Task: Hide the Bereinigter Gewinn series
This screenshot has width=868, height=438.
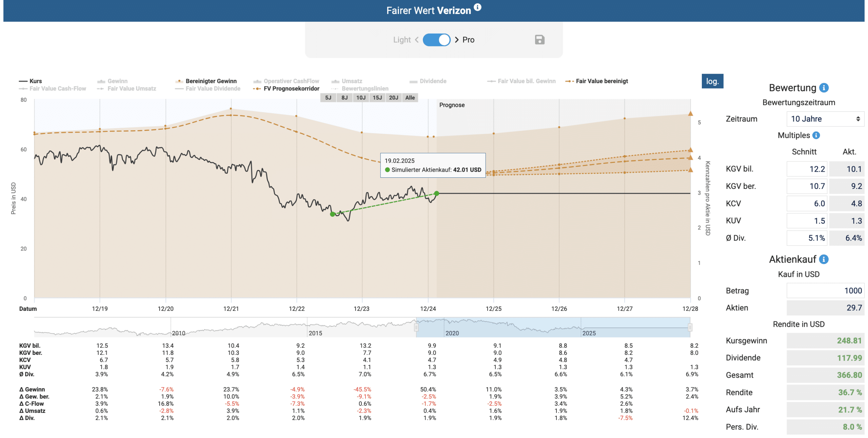Action: 206,81
